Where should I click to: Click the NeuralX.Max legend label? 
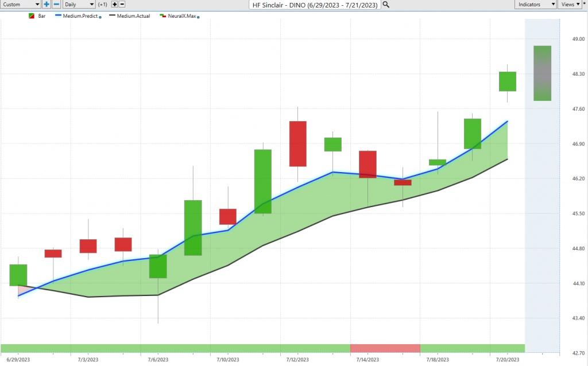coord(182,16)
